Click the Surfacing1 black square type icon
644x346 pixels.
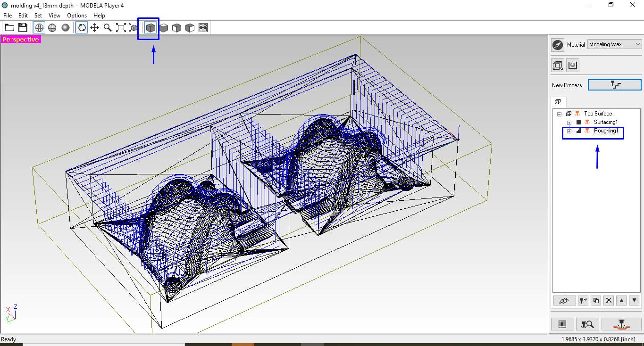579,123
